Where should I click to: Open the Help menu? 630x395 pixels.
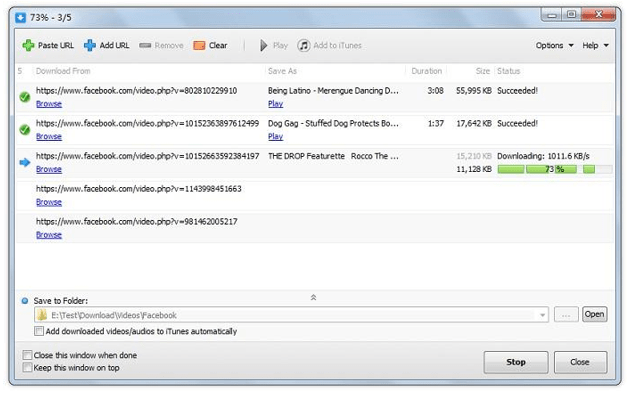click(x=595, y=45)
